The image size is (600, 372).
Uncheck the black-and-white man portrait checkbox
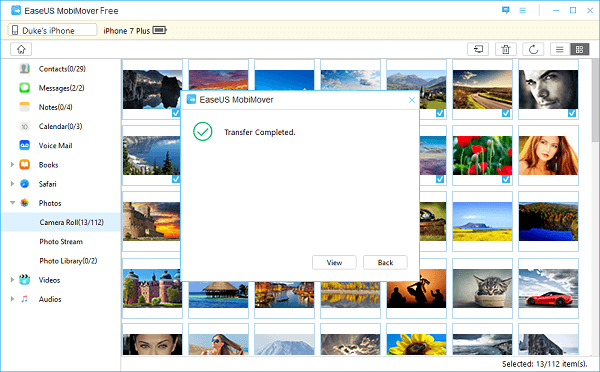coord(572,113)
